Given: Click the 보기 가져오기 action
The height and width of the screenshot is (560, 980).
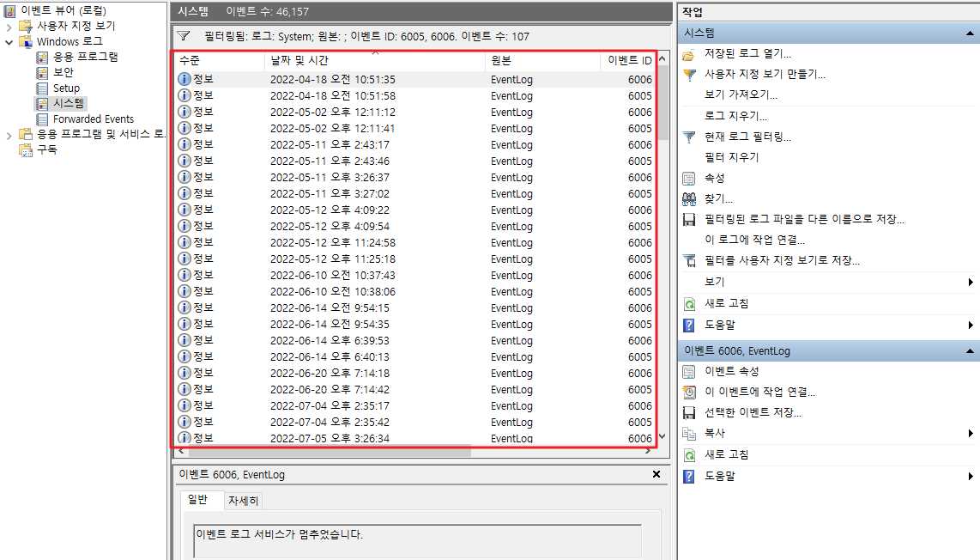Looking at the screenshot, I should tap(741, 95).
